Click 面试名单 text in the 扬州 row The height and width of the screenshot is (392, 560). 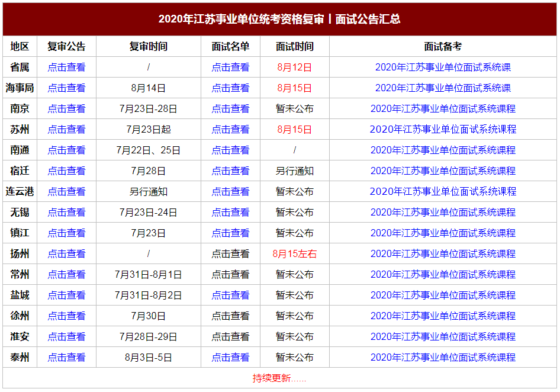[x=230, y=253]
